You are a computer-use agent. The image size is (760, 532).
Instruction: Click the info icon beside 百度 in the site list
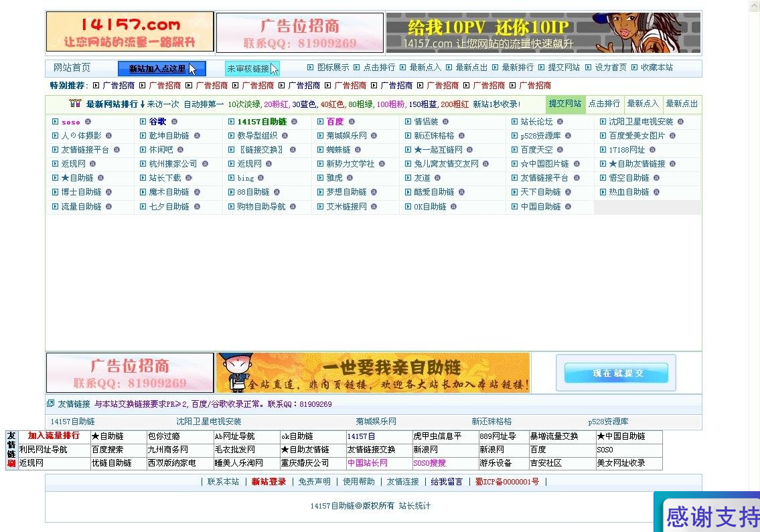click(352, 122)
